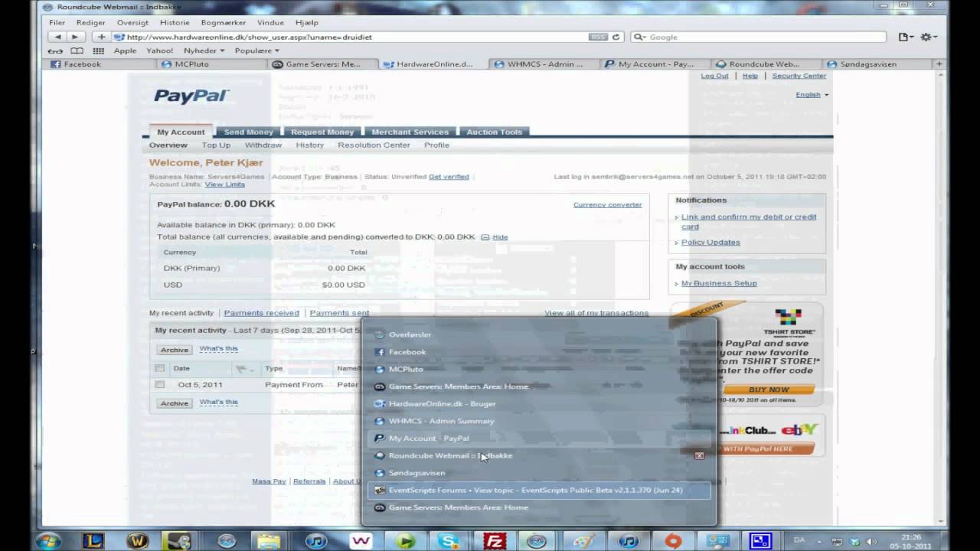Viewport: 980px width, 551px height.
Task: Go back with the Safari back arrow
Action: pos(58,37)
